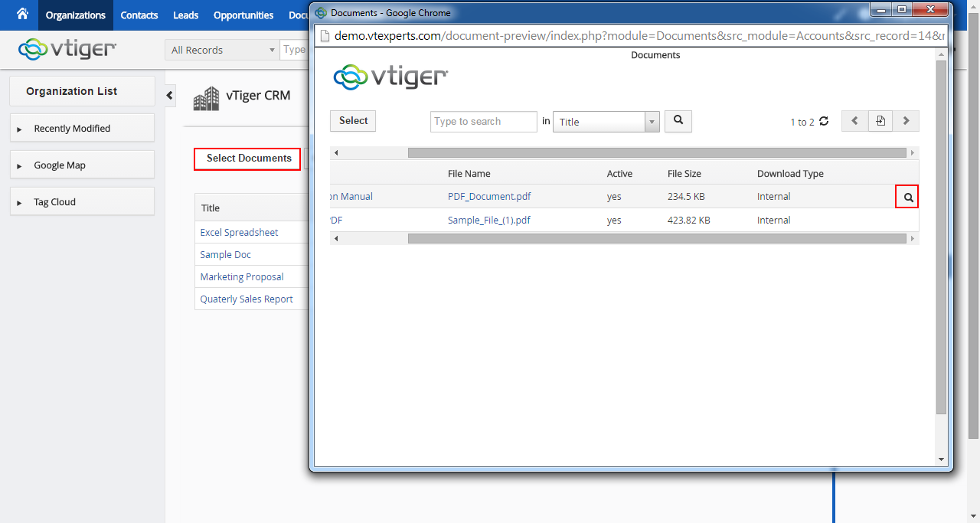Image resolution: width=980 pixels, height=523 pixels.
Task: Open the Sample Doc link
Action: click(225, 254)
